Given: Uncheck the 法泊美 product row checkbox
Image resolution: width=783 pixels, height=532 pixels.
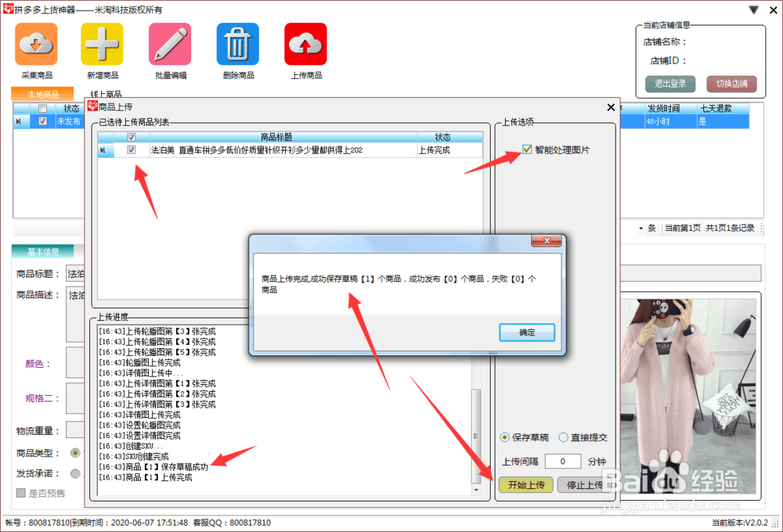Looking at the screenshot, I should tap(132, 149).
